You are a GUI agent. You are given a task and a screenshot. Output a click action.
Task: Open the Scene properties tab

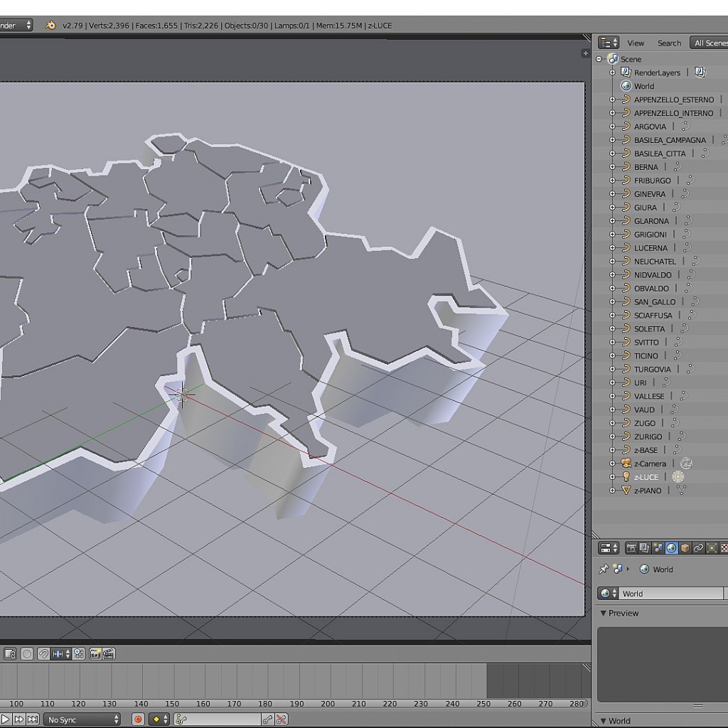[x=658, y=548]
